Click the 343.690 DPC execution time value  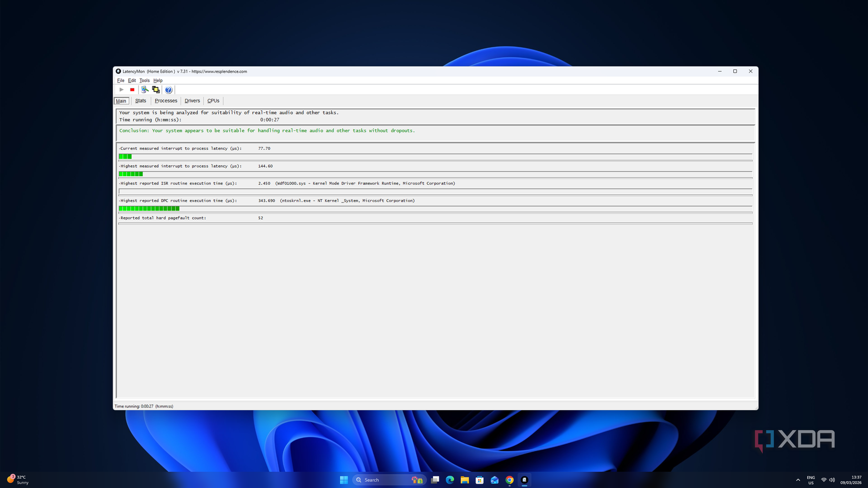pyautogui.click(x=267, y=201)
